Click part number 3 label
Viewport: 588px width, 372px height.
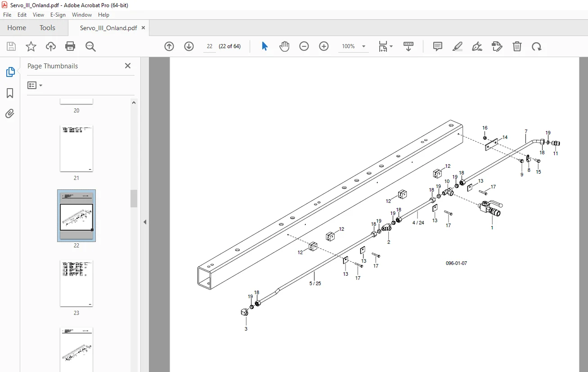pos(246,329)
